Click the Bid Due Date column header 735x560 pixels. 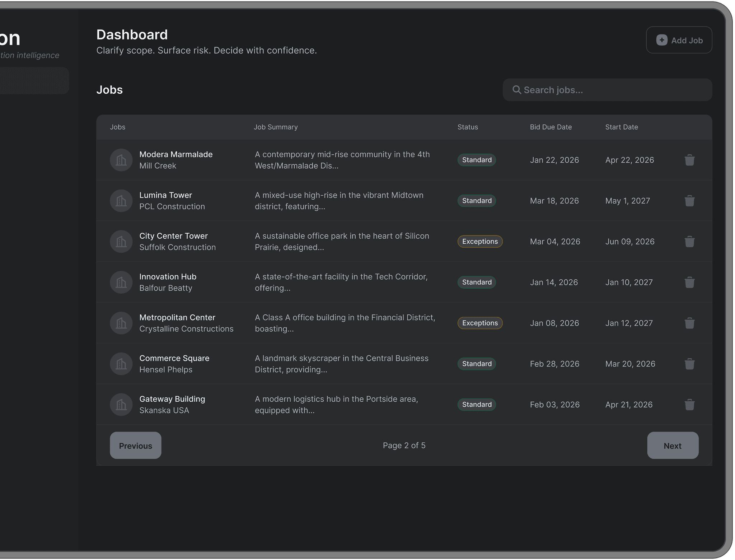551,127
